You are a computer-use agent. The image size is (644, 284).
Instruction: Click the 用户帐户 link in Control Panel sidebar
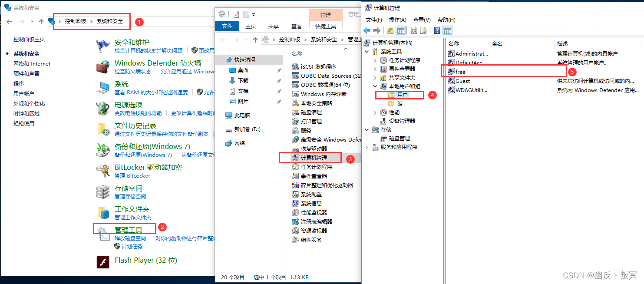pos(24,94)
